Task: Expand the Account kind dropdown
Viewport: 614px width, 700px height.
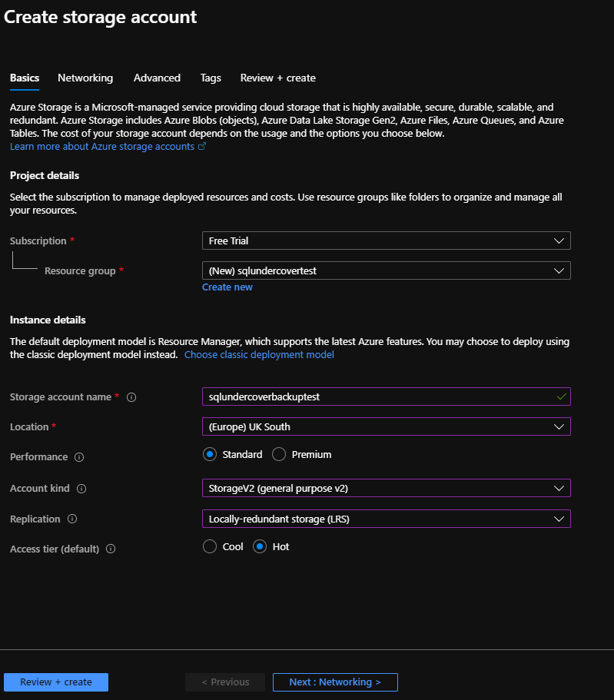Action: [x=386, y=488]
